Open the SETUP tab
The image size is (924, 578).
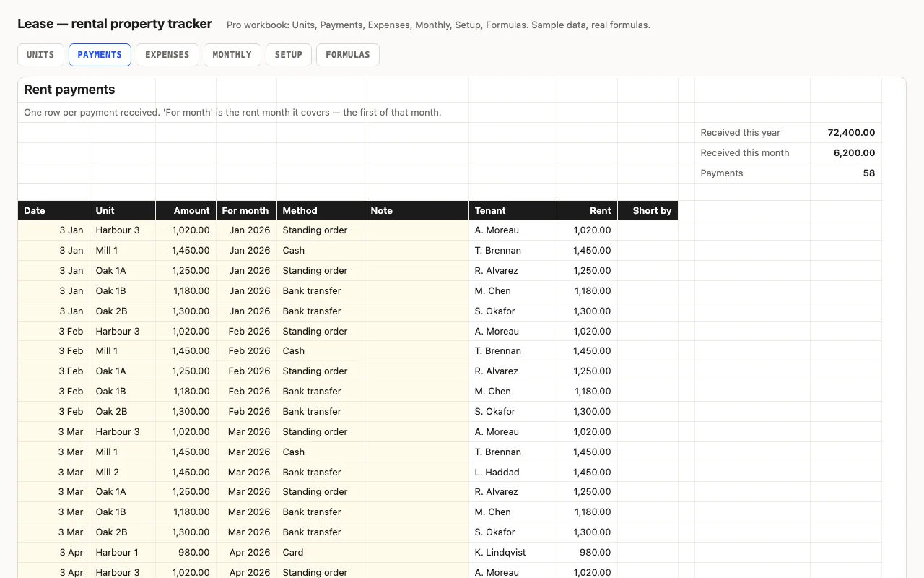click(x=289, y=55)
